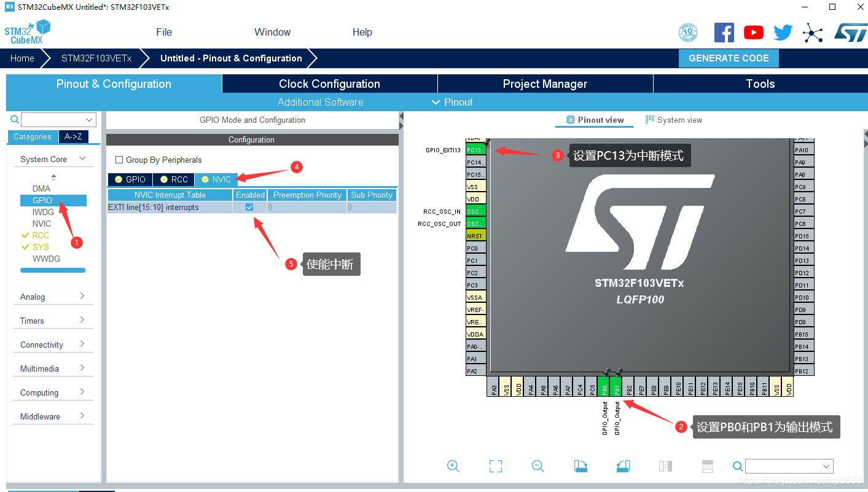The height and width of the screenshot is (492, 868).
Task: Rotate chip clockwise icon
Action: click(x=581, y=466)
